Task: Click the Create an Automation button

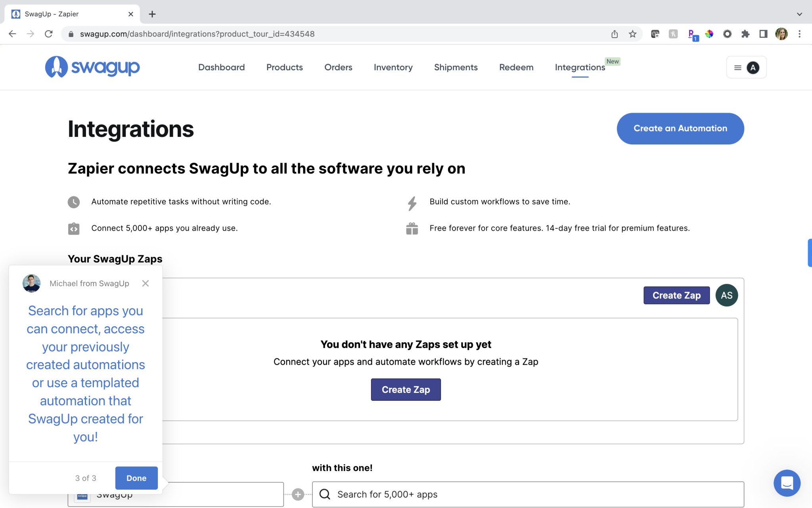Action: pyautogui.click(x=680, y=128)
